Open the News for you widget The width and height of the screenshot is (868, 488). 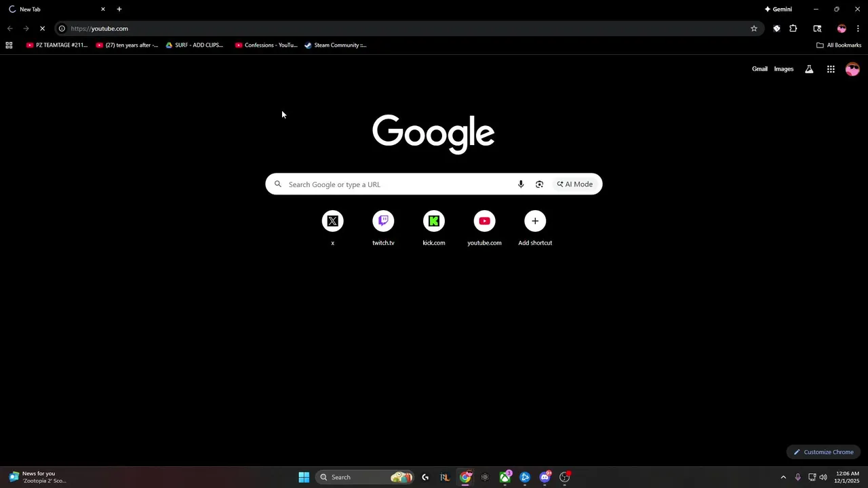(x=37, y=477)
